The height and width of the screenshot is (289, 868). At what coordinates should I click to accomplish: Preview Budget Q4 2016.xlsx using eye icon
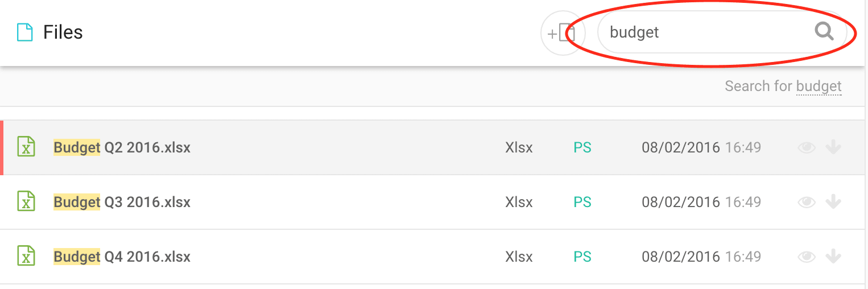pyautogui.click(x=807, y=257)
